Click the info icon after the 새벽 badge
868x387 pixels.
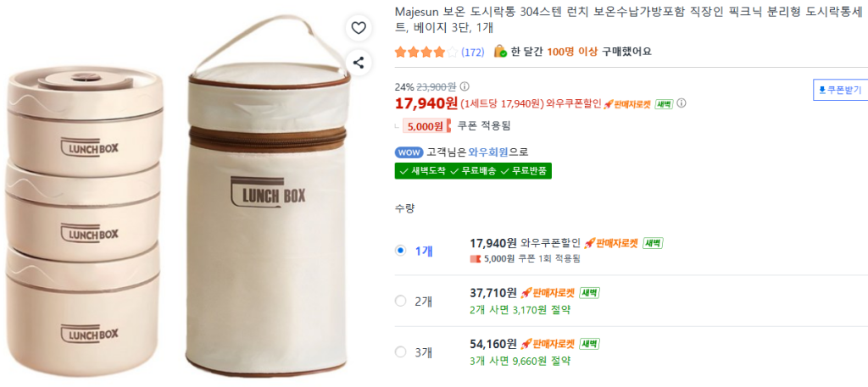pyautogui.click(x=682, y=104)
